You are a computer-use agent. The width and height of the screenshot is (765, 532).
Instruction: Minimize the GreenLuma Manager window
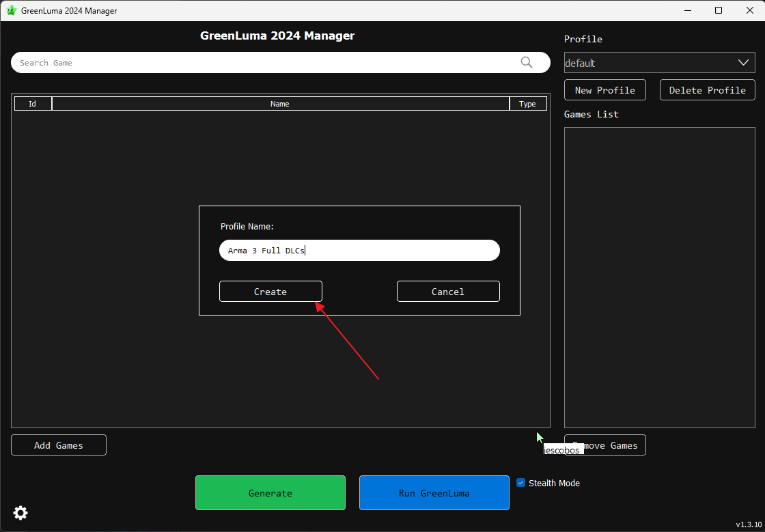tap(686, 10)
